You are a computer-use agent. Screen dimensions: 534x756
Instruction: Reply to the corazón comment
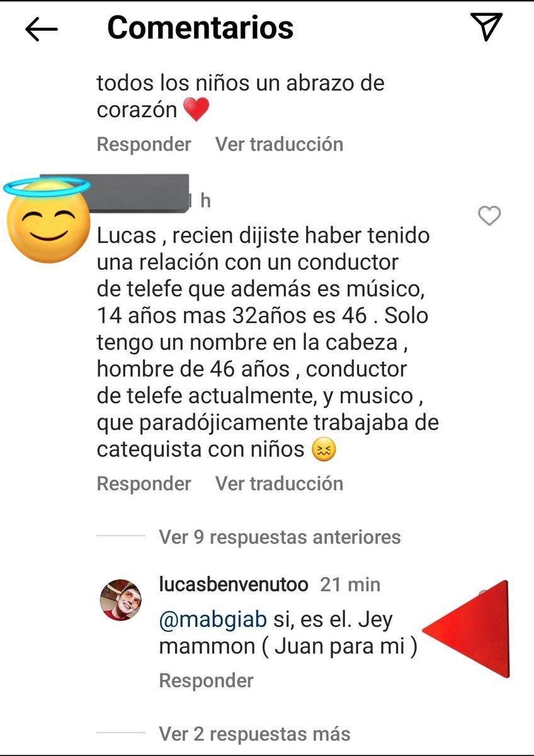tap(144, 144)
